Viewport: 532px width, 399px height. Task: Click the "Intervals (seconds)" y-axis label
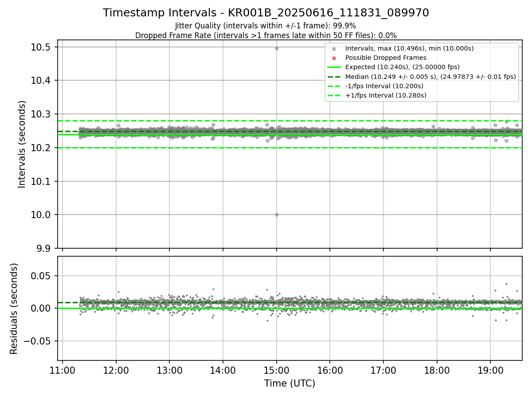point(22,144)
